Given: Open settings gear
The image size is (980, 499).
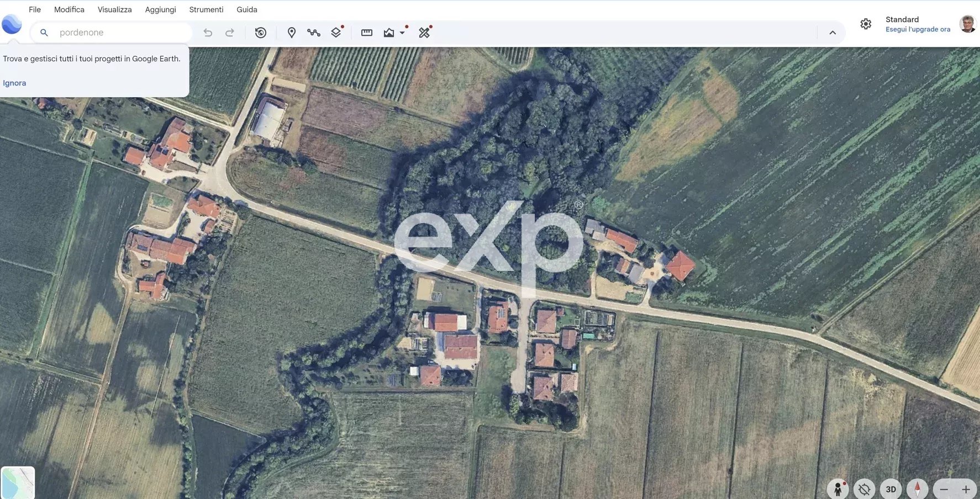Looking at the screenshot, I should [866, 24].
